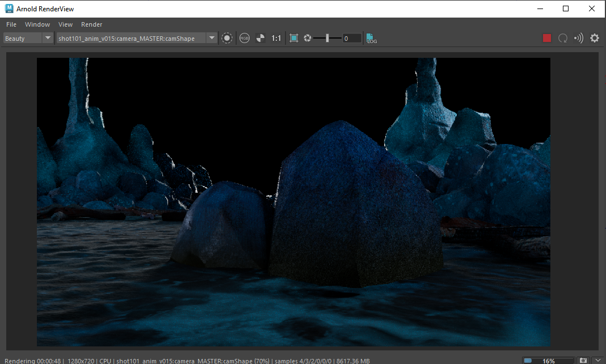The width and height of the screenshot is (606, 364).
Task: Toggle the crop region icon
Action: pyautogui.click(x=294, y=38)
